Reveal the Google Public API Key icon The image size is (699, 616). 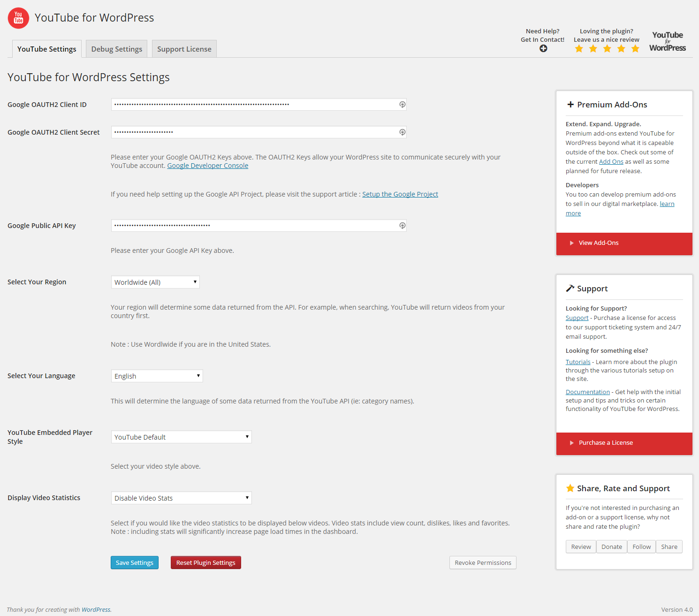(402, 226)
